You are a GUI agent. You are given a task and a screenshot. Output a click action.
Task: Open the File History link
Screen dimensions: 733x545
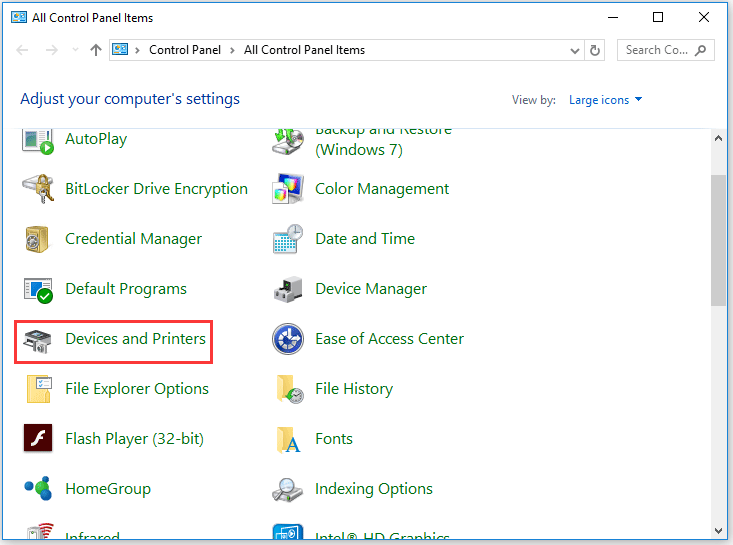point(354,389)
